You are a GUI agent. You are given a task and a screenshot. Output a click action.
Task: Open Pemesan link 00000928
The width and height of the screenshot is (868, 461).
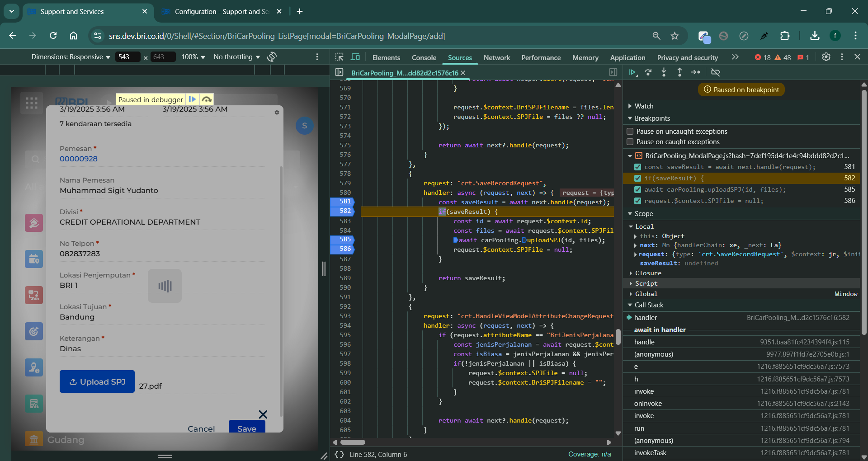point(79,159)
